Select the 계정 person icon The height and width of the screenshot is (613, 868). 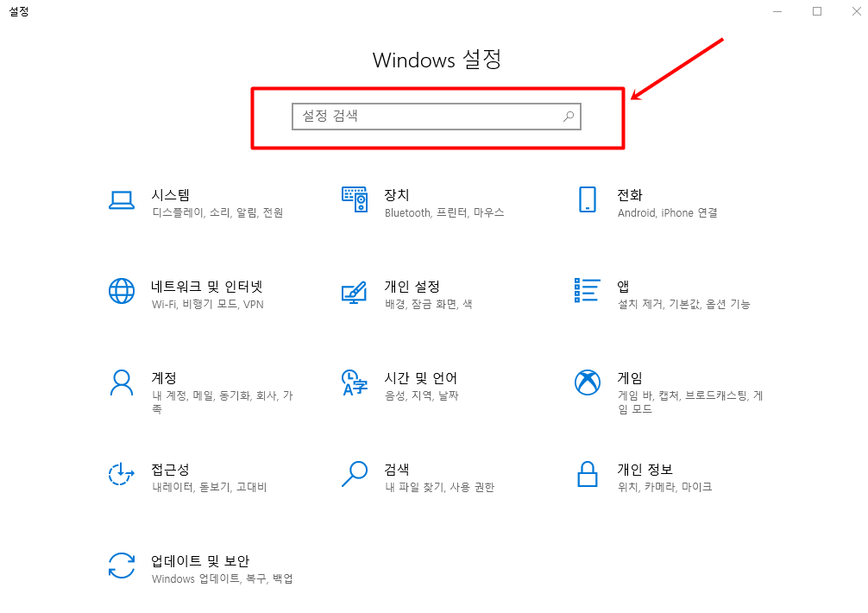[x=122, y=382]
